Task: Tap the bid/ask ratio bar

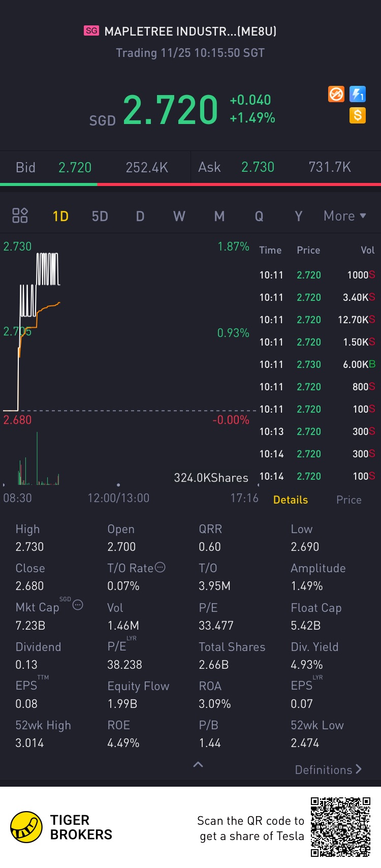Action: click(190, 184)
